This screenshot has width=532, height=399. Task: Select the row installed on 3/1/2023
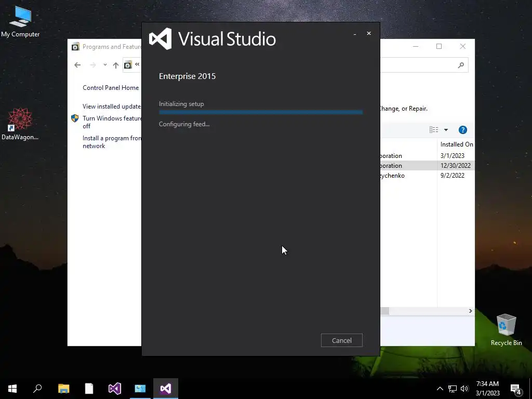coord(427,156)
